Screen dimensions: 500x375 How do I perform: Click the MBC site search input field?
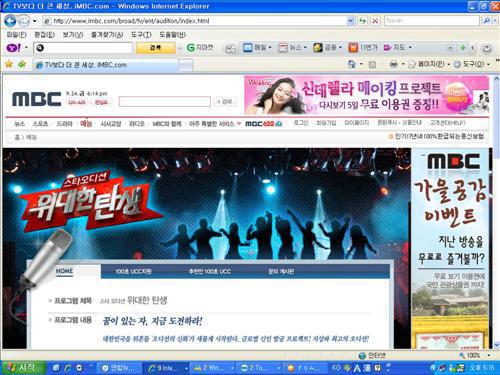165,102
